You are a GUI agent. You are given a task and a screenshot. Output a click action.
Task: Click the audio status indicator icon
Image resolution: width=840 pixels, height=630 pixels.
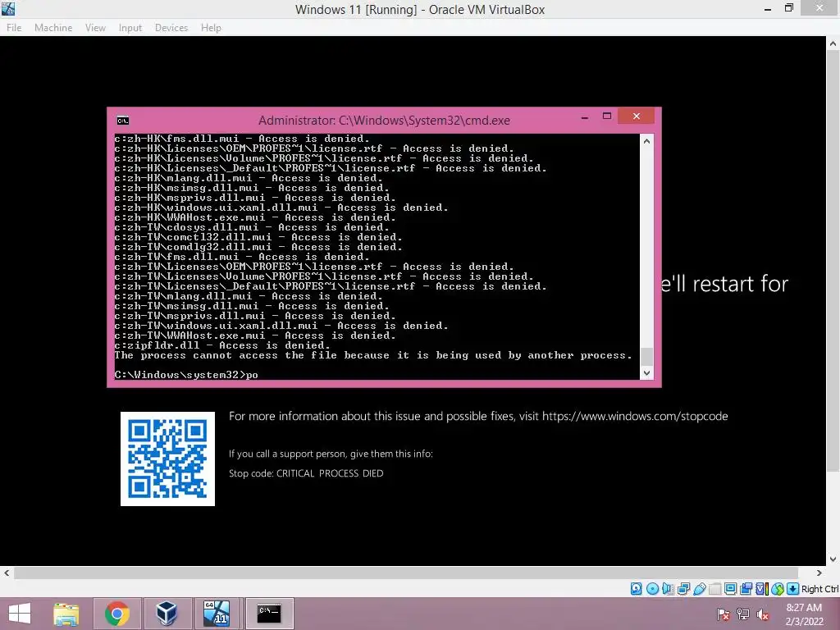(x=668, y=589)
